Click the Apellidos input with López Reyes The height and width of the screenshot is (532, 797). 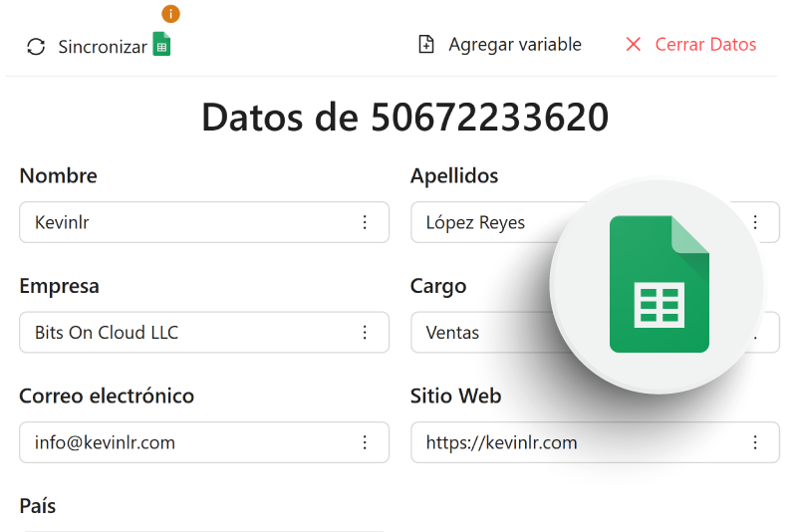[595, 222]
